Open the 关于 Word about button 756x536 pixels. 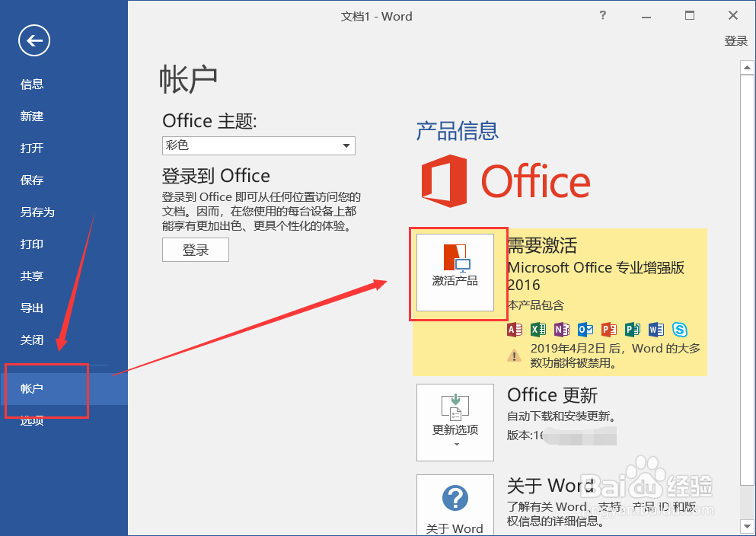click(x=455, y=505)
